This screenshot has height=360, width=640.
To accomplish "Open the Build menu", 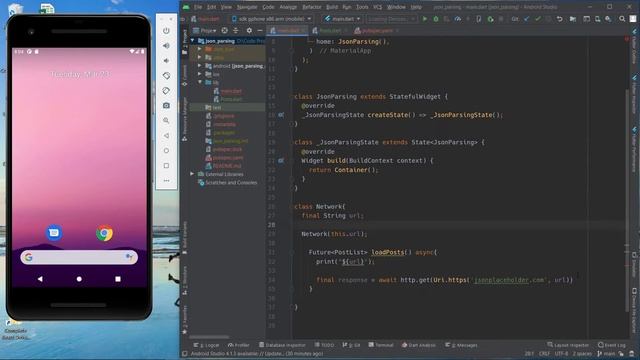I will 332,7.
